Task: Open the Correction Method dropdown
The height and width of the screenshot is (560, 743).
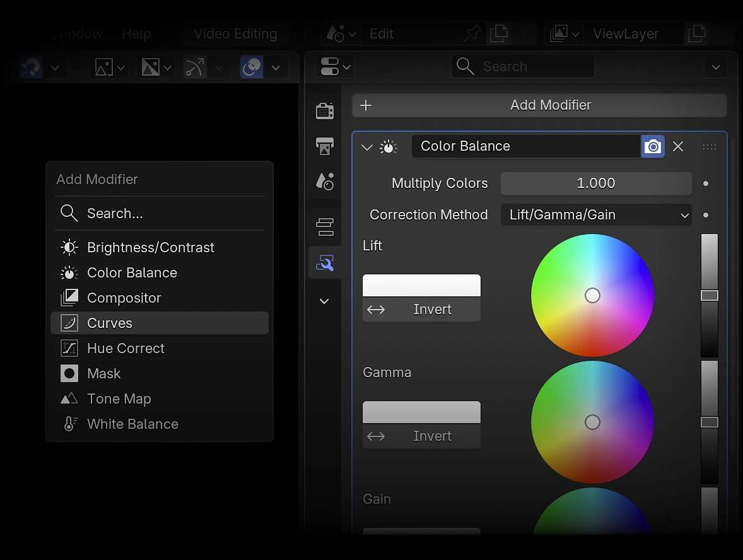Action: point(595,215)
